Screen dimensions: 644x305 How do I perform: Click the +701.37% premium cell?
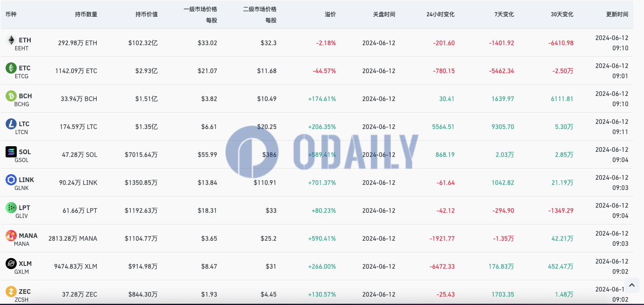click(322, 183)
